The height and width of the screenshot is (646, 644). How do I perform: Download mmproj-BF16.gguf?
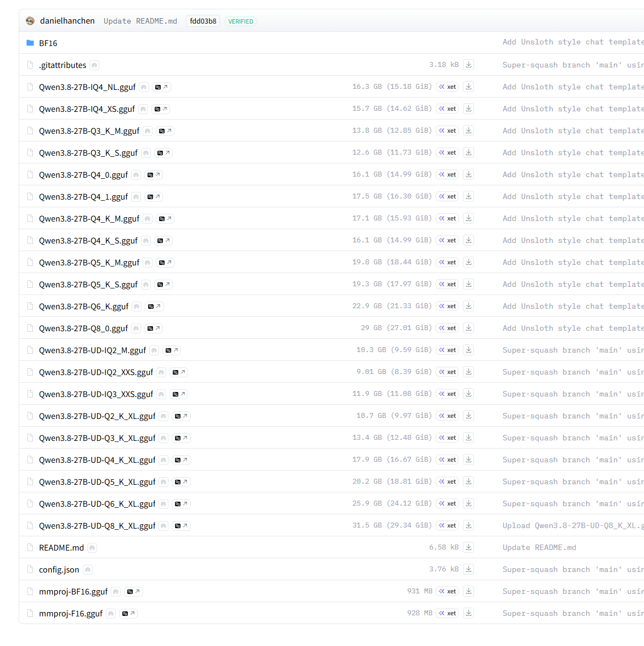(468, 591)
